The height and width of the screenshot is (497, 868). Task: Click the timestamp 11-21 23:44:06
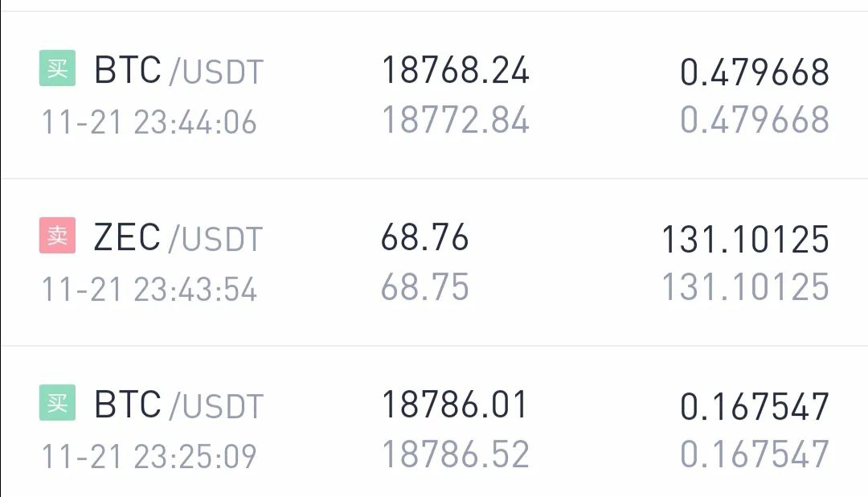click(149, 122)
